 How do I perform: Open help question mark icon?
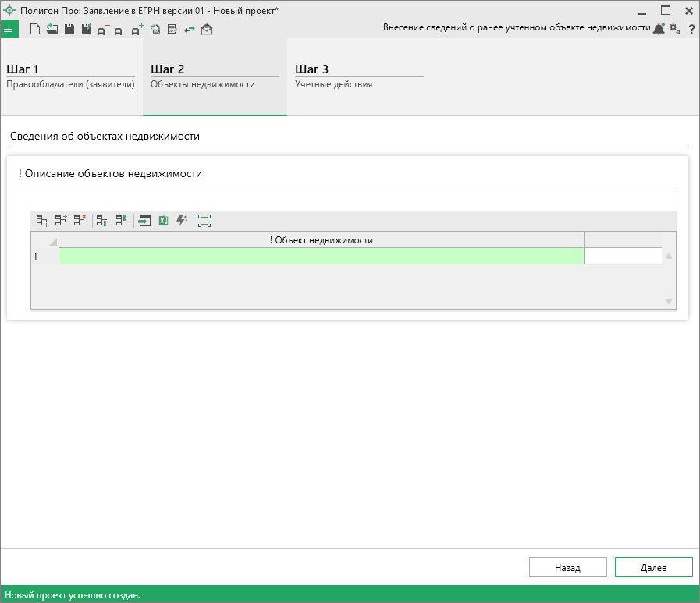coord(691,29)
